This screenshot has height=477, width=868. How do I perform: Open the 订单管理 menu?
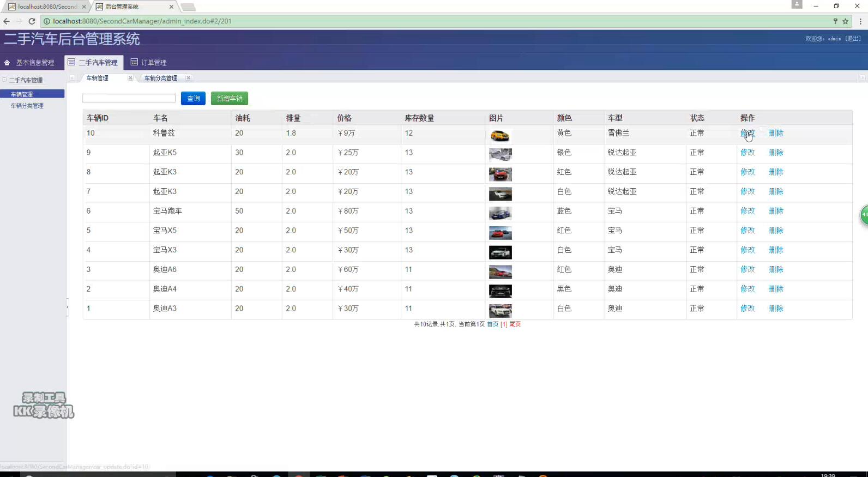pyautogui.click(x=149, y=63)
